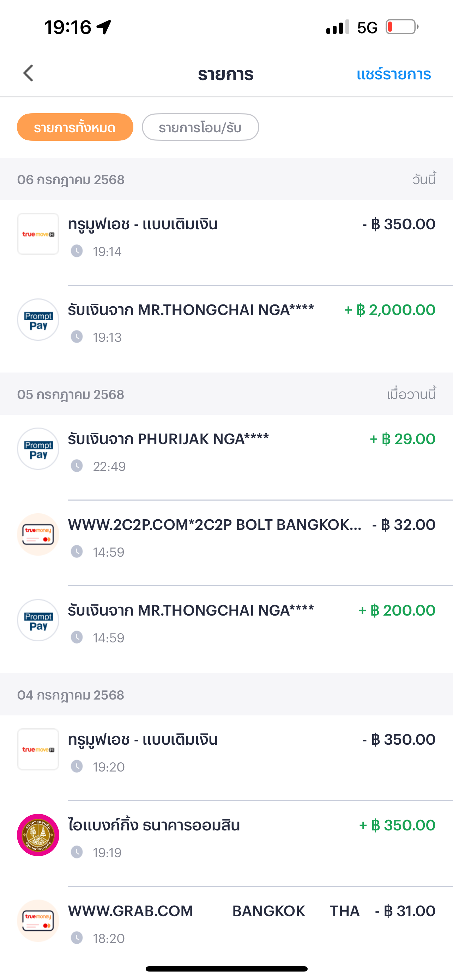Screen dimensions: 453x980
Task: Tap the TrueMove H icon at 19:20
Action: tap(38, 749)
